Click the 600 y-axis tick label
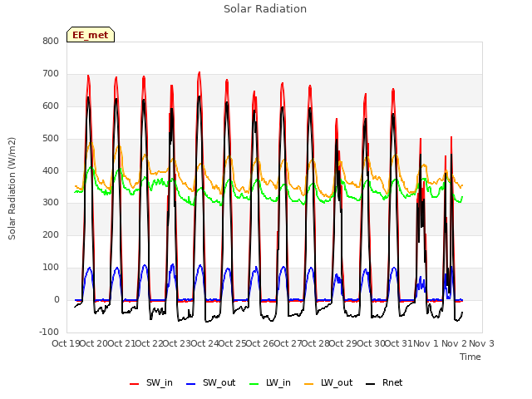532x399 pixels. click(x=51, y=106)
